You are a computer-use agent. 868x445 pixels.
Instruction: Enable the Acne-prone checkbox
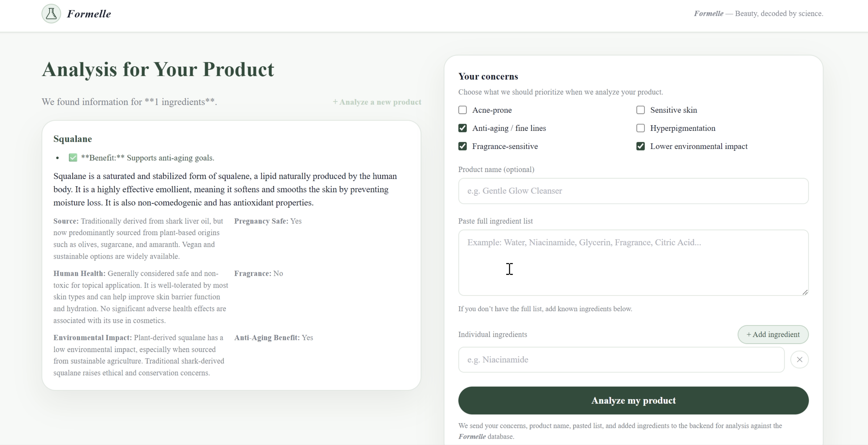coord(462,110)
